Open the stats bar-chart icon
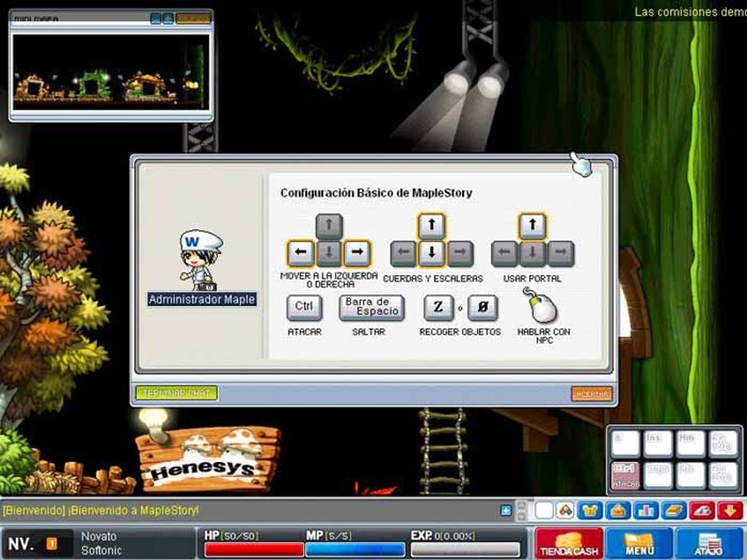 point(646,510)
